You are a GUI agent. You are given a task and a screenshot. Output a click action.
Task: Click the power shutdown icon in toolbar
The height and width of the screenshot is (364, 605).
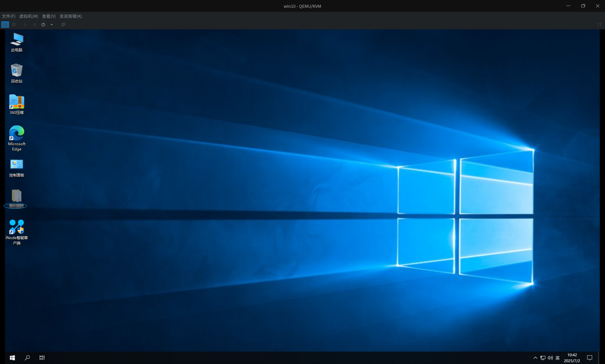tap(43, 25)
